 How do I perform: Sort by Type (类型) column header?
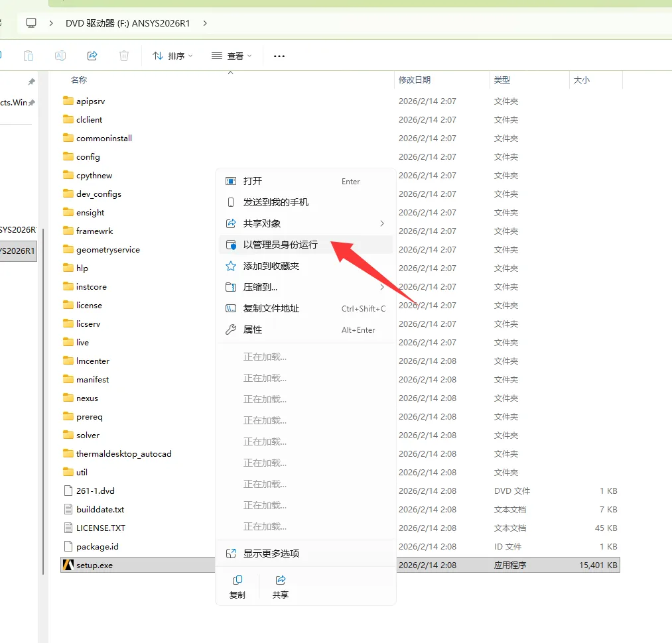coord(502,80)
